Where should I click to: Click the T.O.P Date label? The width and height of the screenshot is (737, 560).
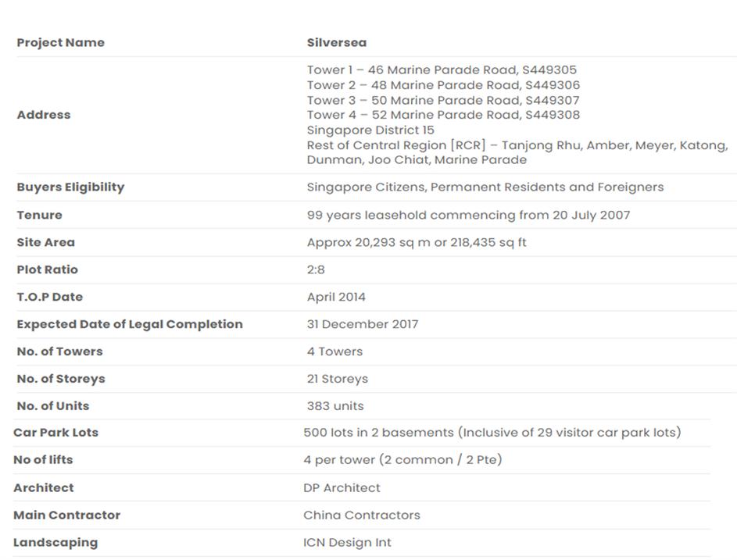click(x=49, y=297)
